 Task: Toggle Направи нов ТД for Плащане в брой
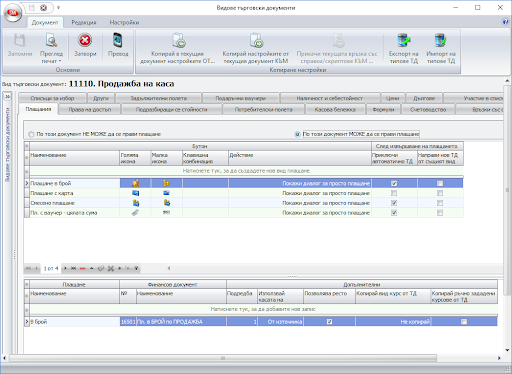pos(440,183)
